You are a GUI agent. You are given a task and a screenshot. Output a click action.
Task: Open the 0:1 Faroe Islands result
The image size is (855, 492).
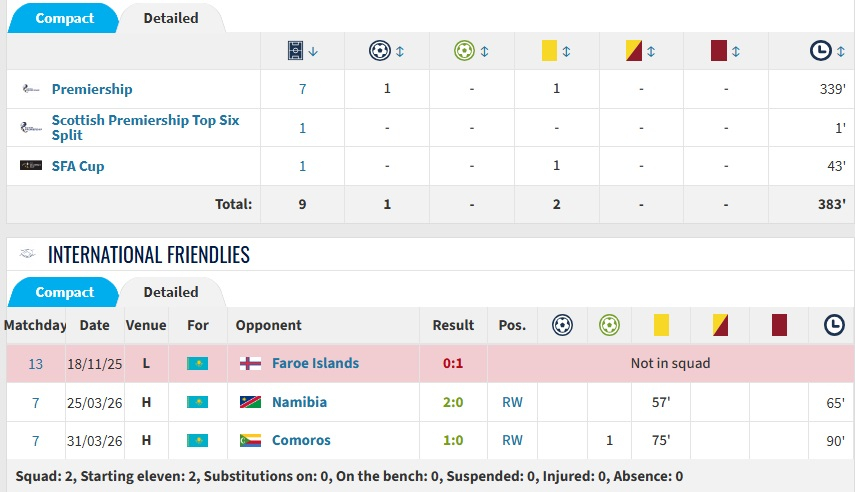click(453, 363)
